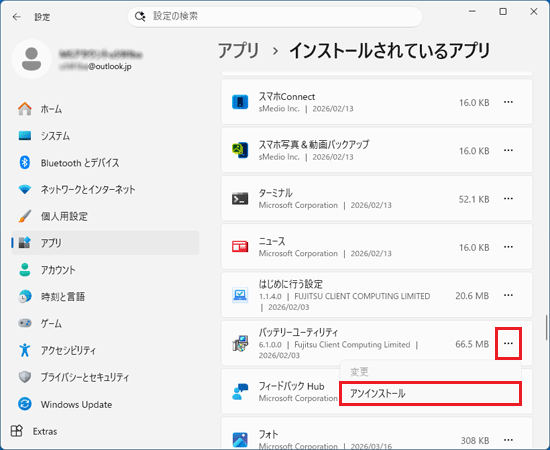Click the はじめに行う設定 app icon
Screen dimensions: 550x450
pyautogui.click(x=240, y=295)
